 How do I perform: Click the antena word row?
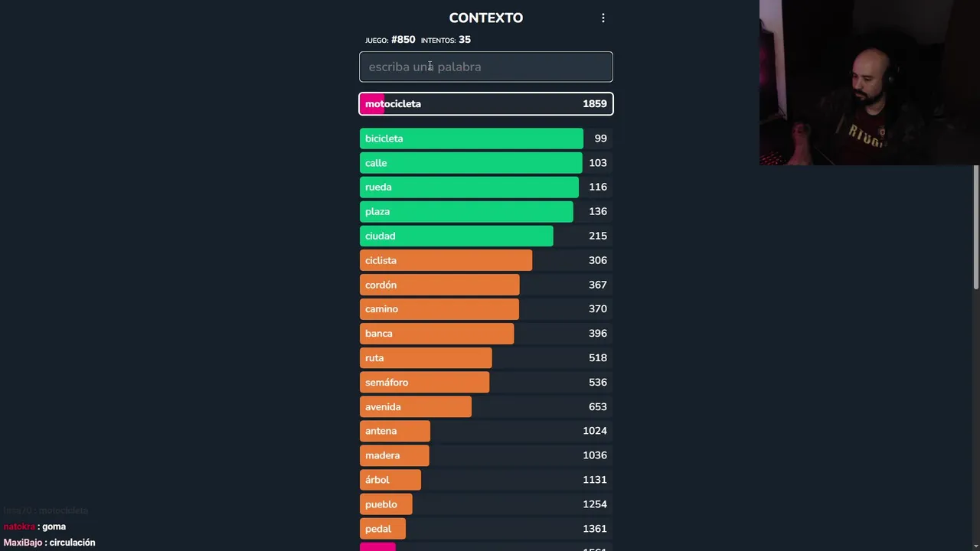coord(485,431)
